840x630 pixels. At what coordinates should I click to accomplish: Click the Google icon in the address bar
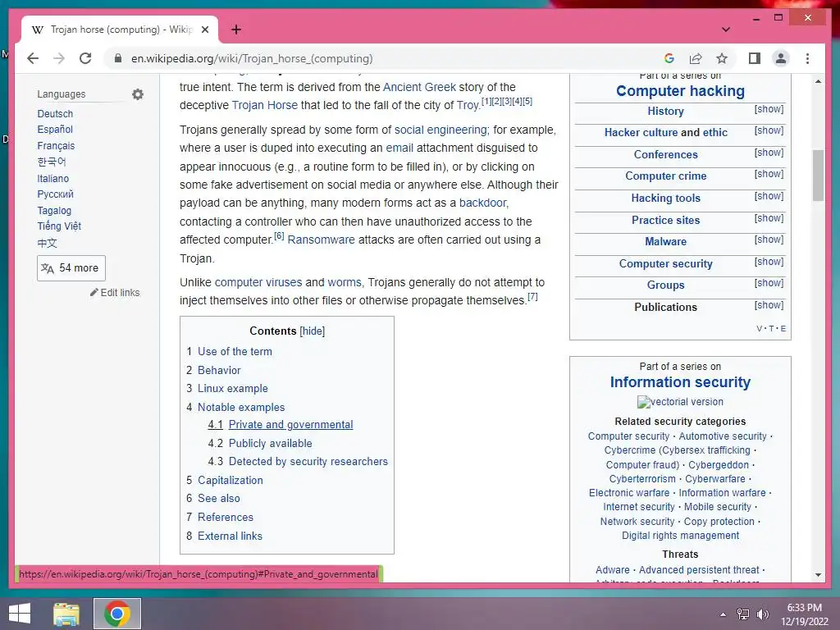tap(669, 58)
